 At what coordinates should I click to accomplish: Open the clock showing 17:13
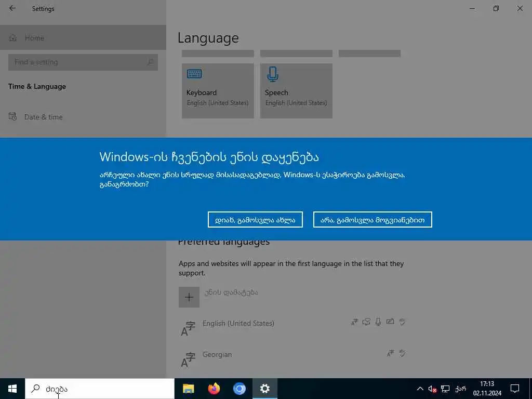coord(487,389)
